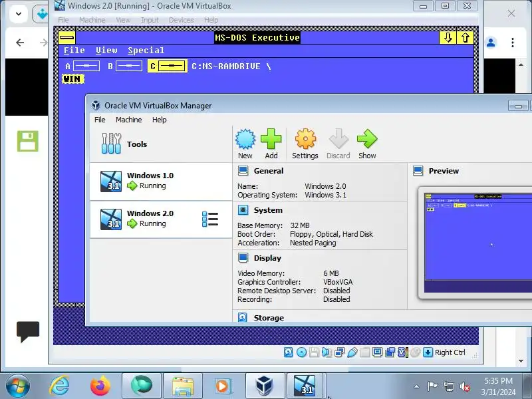The image size is (532, 399).
Task: Click the Action Center flag tray icon
Action: point(432,386)
